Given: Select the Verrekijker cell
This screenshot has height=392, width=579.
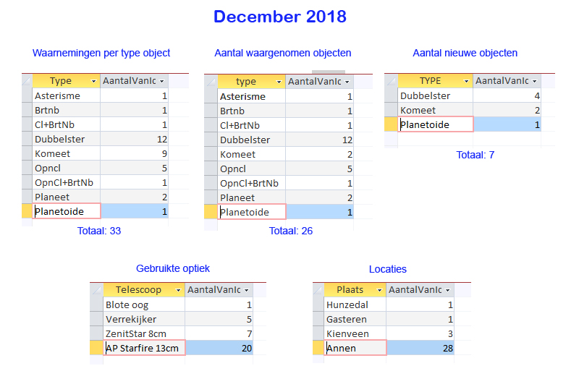Looking at the screenshot, I should 144,319.
